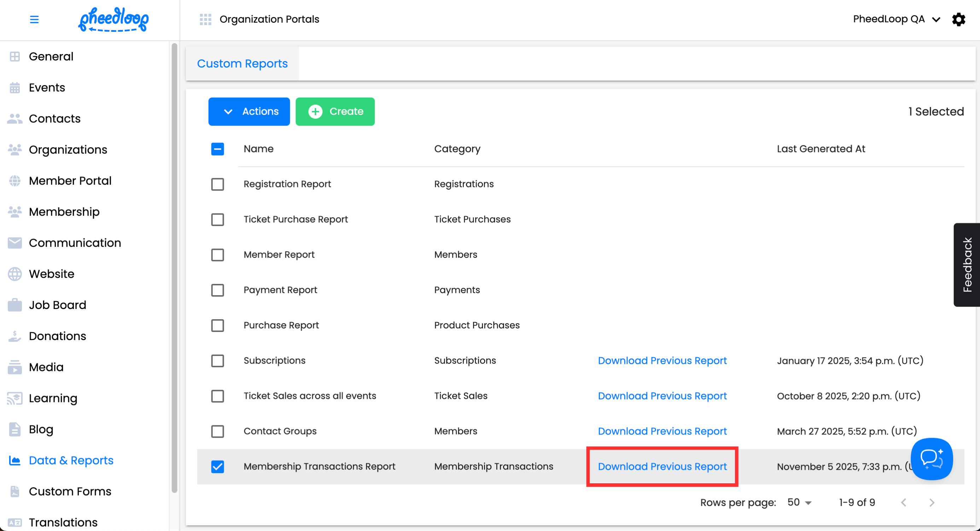Open Data & Reports in sidebar
980x531 pixels.
click(x=71, y=460)
